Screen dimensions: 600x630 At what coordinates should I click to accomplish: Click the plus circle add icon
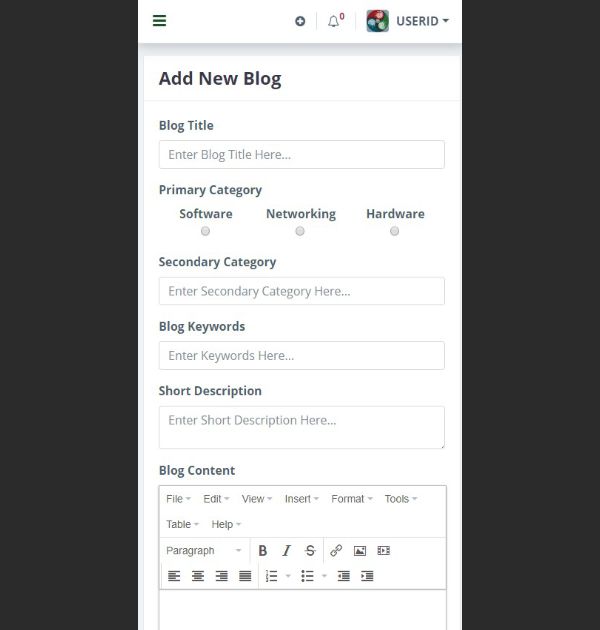[300, 21]
